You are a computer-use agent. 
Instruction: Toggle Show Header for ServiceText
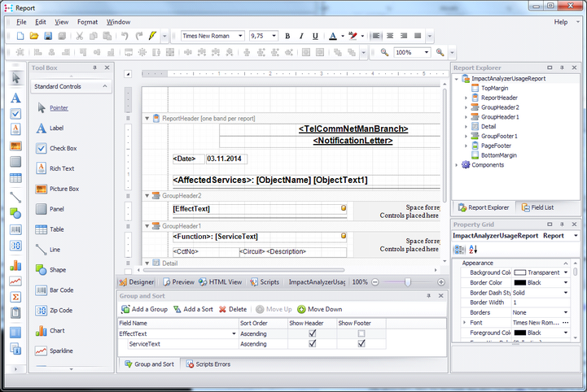click(312, 343)
